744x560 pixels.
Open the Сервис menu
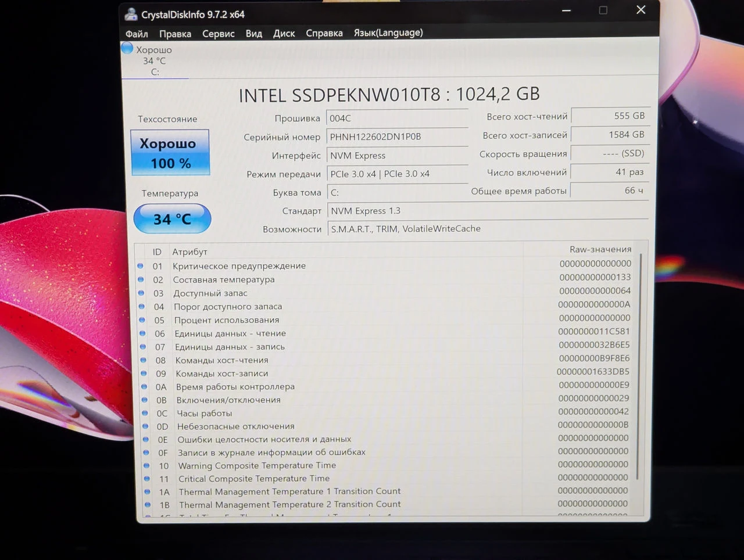coord(218,34)
